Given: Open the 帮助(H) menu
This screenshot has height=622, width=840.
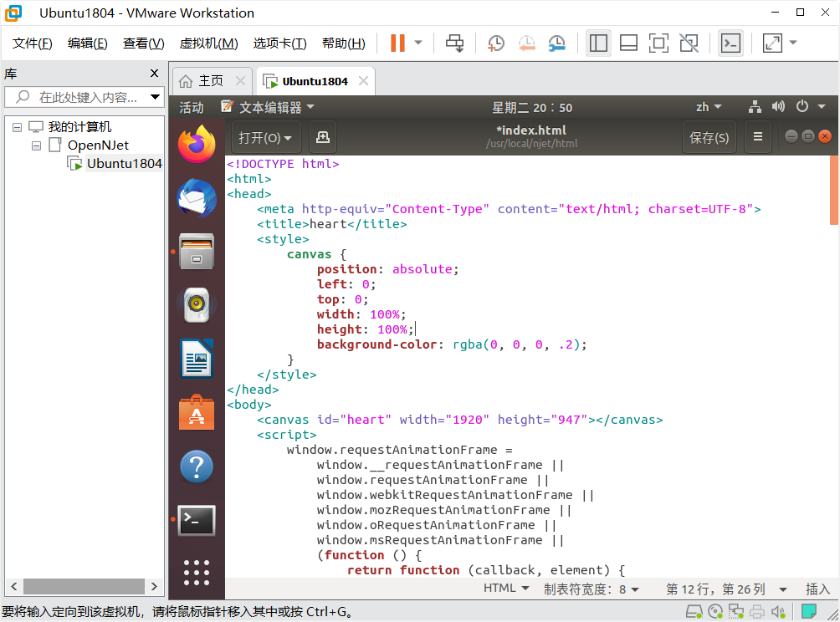Looking at the screenshot, I should tap(343, 43).
